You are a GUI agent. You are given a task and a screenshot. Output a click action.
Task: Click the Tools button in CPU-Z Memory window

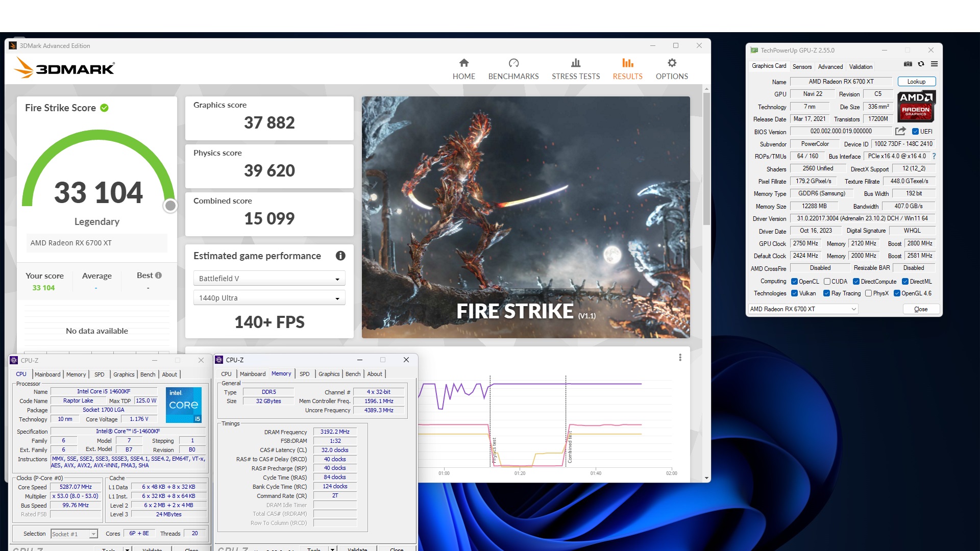point(314,549)
